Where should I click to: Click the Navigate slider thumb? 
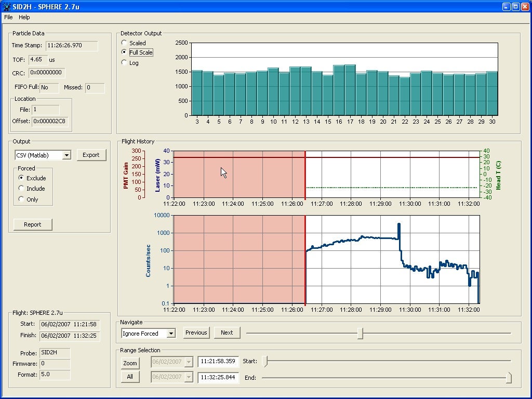click(x=360, y=333)
